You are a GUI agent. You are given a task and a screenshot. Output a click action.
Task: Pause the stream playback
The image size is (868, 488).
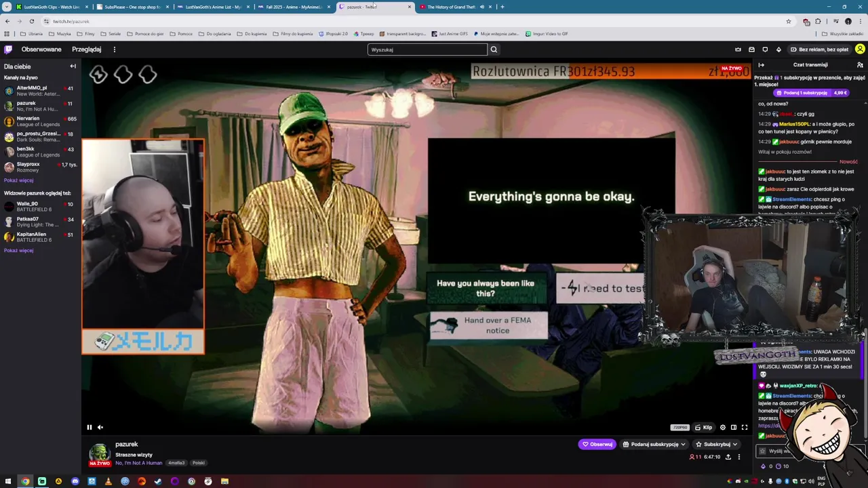(x=89, y=428)
